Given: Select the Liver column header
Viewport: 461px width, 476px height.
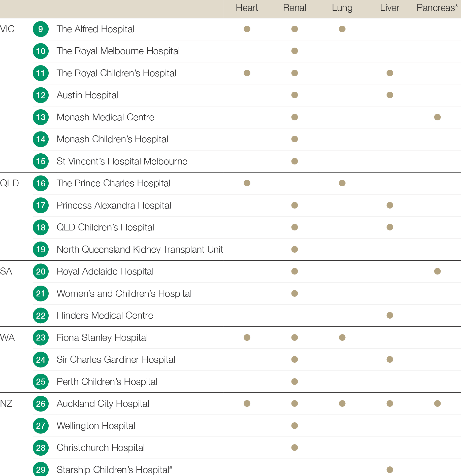Looking at the screenshot, I should [389, 8].
